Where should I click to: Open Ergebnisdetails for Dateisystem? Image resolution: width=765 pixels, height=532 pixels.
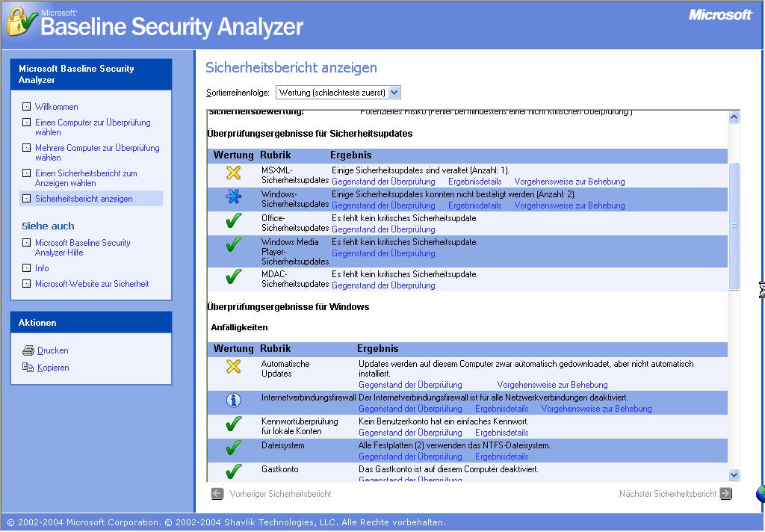[501, 457]
